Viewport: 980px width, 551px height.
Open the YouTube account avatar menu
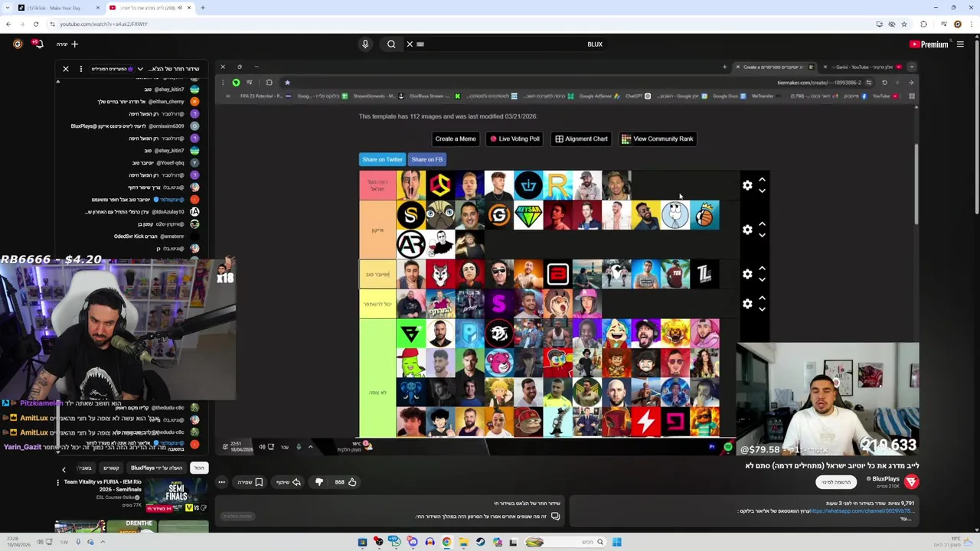tap(18, 44)
